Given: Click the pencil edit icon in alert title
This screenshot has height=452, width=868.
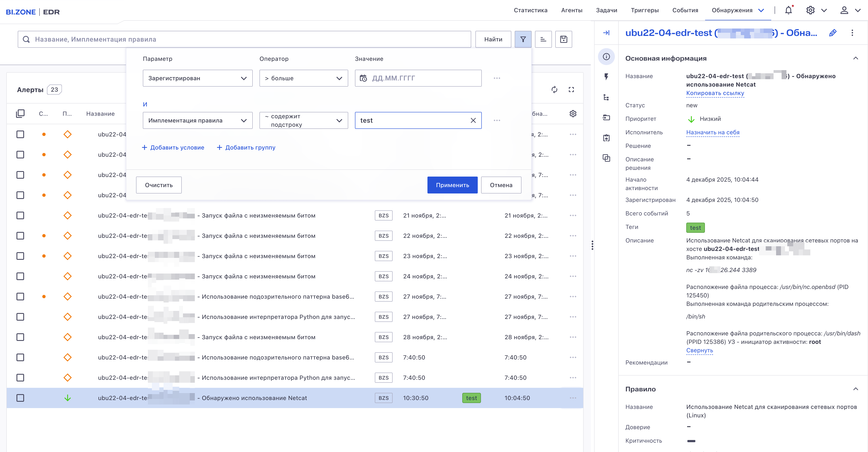Looking at the screenshot, I should 833,33.
